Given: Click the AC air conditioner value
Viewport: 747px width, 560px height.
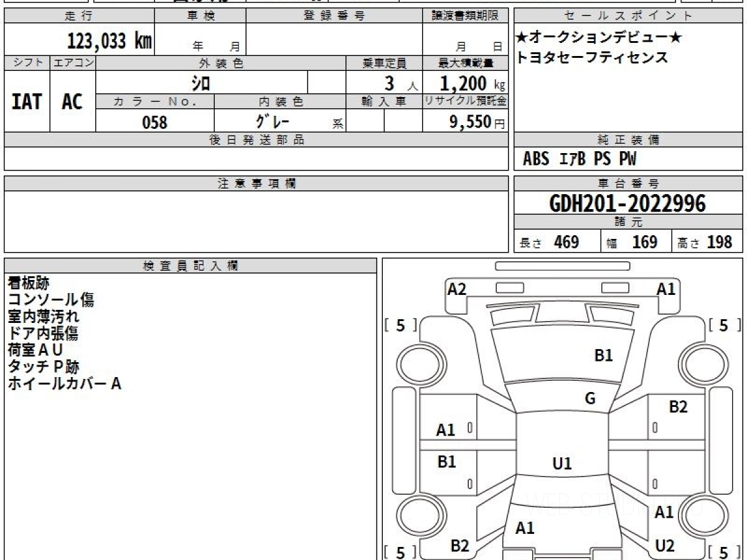Looking at the screenshot, I should click(72, 101).
